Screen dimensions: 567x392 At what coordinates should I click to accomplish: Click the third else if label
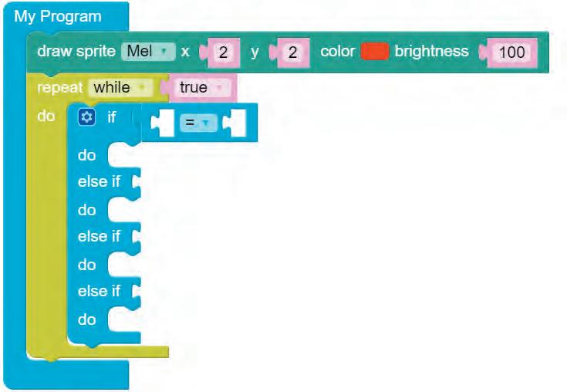click(x=99, y=291)
